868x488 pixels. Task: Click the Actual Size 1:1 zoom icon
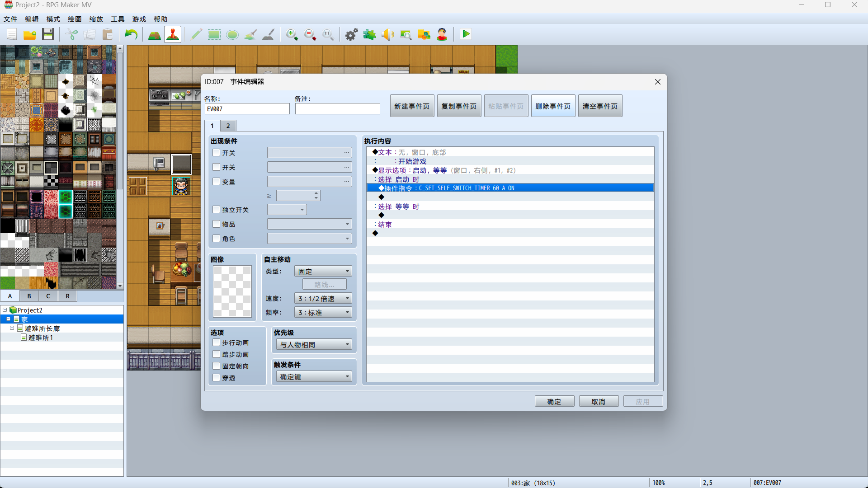tap(328, 34)
